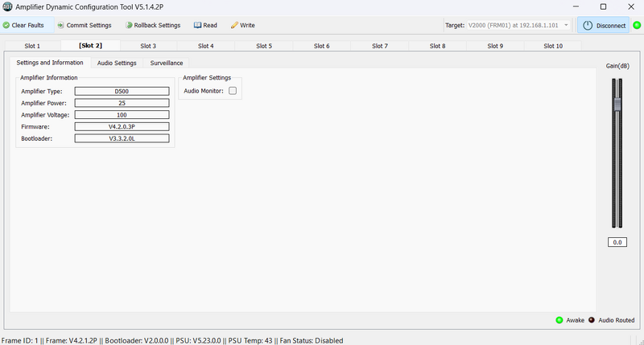Click the Amplifier Settings group title
This screenshot has width=644, height=345.
[x=207, y=77]
